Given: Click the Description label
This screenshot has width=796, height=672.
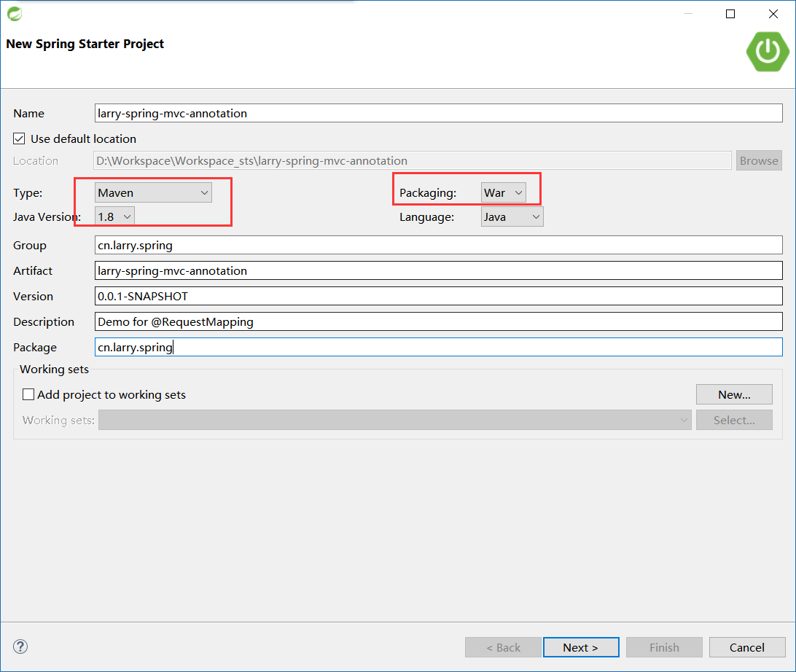Looking at the screenshot, I should click(x=44, y=322).
